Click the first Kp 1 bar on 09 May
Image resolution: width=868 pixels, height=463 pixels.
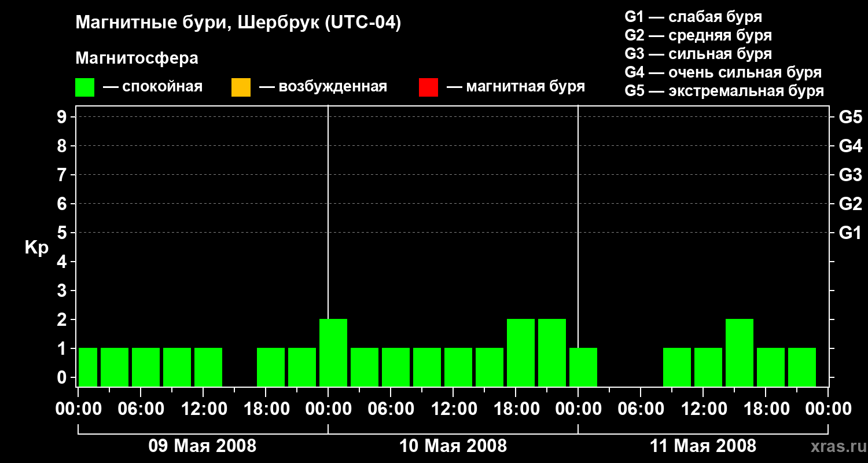pos(88,367)
